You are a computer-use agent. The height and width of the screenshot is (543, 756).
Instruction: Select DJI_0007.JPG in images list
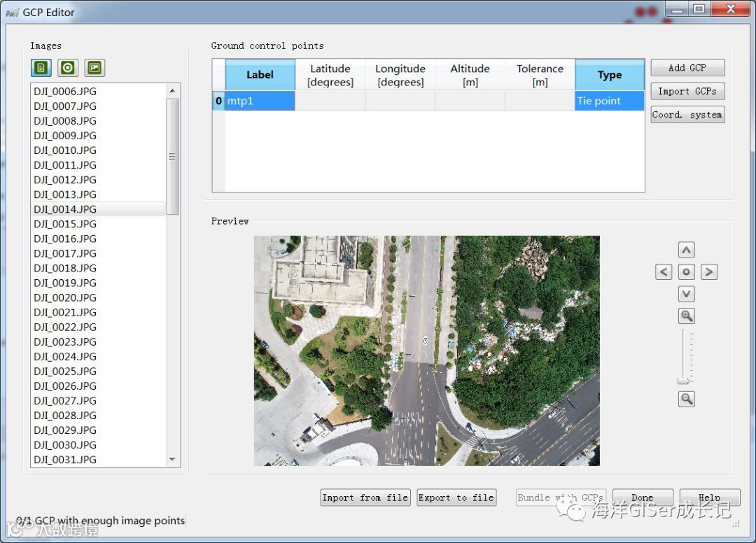tap(99, 106)
